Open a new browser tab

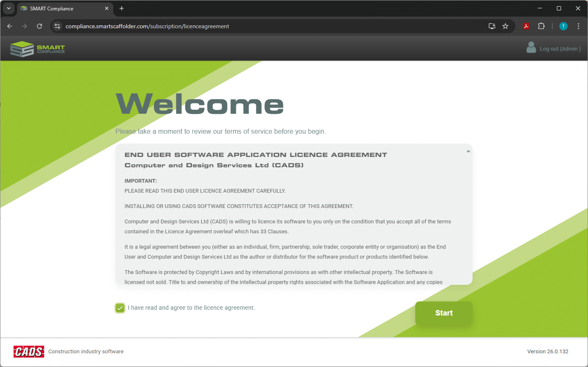[122, 8]
